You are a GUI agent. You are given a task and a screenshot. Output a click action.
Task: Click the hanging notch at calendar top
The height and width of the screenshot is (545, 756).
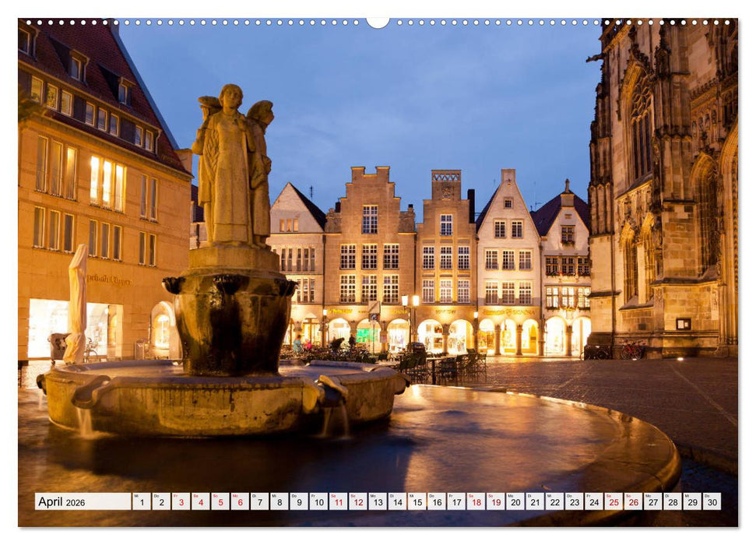378,22
